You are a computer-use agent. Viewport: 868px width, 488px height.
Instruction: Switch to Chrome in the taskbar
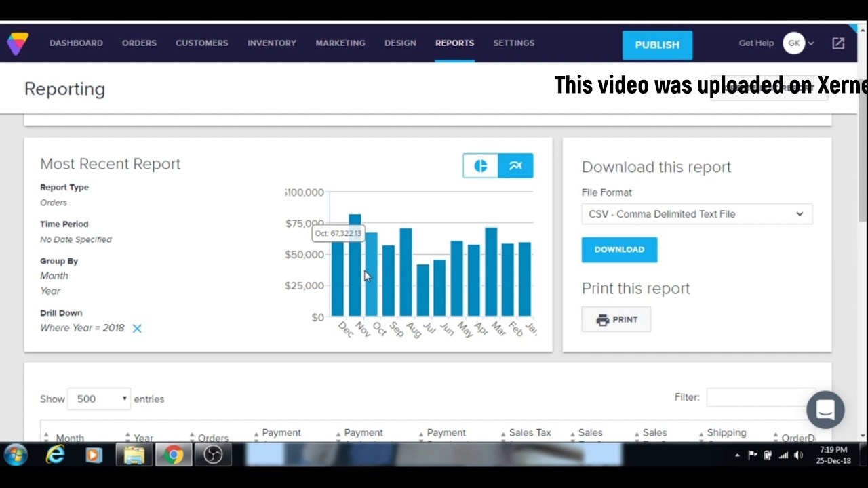(x=174, y=455)
